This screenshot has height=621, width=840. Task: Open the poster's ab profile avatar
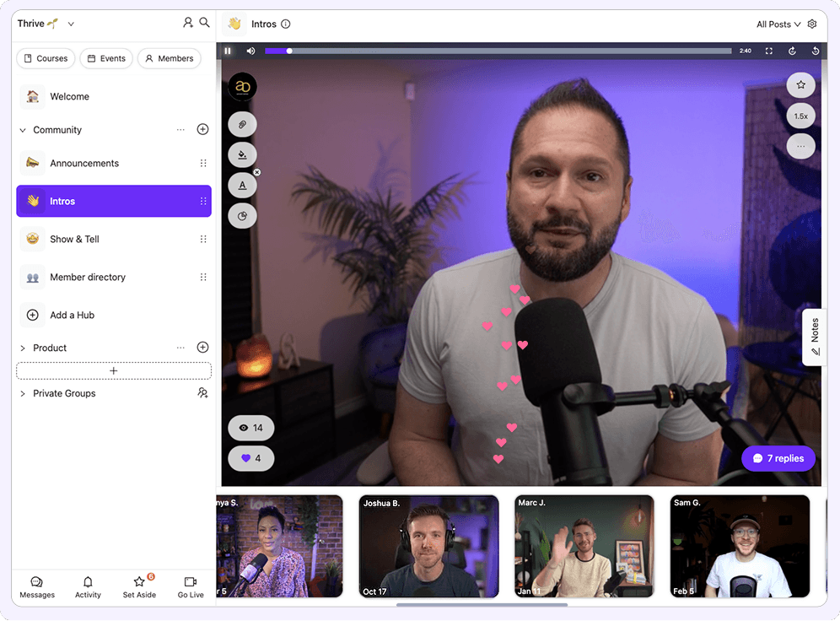pyautogui.click(x=242, y=87)
